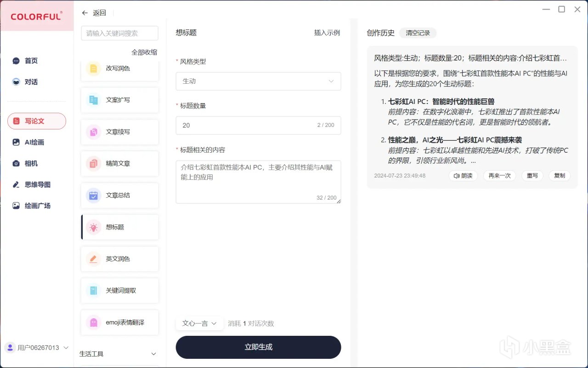Click the 2 / 200 character counter
This screenshot has width=588, height=368.
[x=326, y=125]
